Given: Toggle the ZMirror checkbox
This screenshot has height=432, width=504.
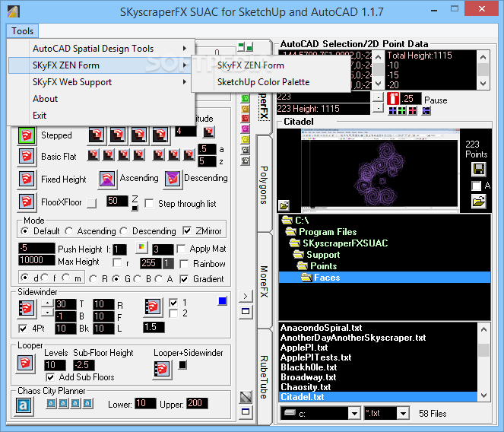Looking at the screenshot, I should pyautogui.click(x=187, y=230).
